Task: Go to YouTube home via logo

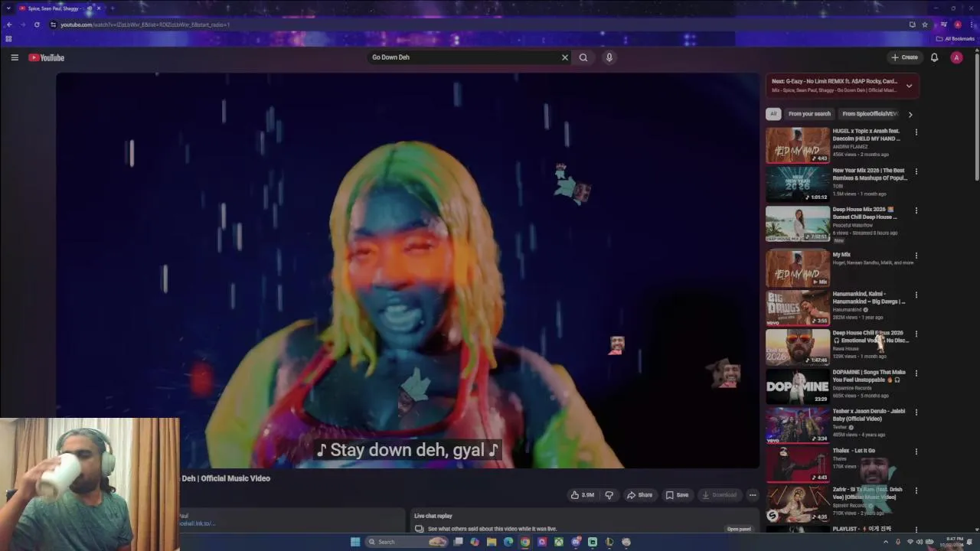Action: pos(47,57)
